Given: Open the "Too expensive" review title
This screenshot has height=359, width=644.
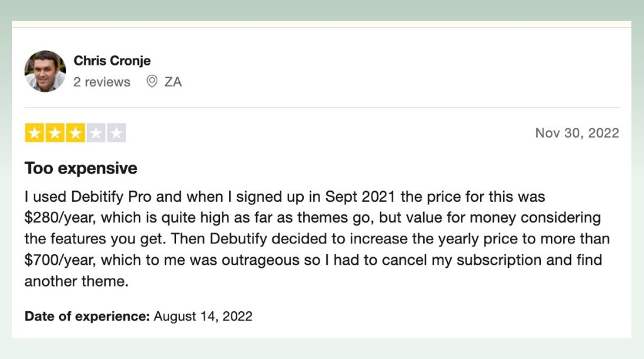Looking at the screenshot, I should [81, 168].
